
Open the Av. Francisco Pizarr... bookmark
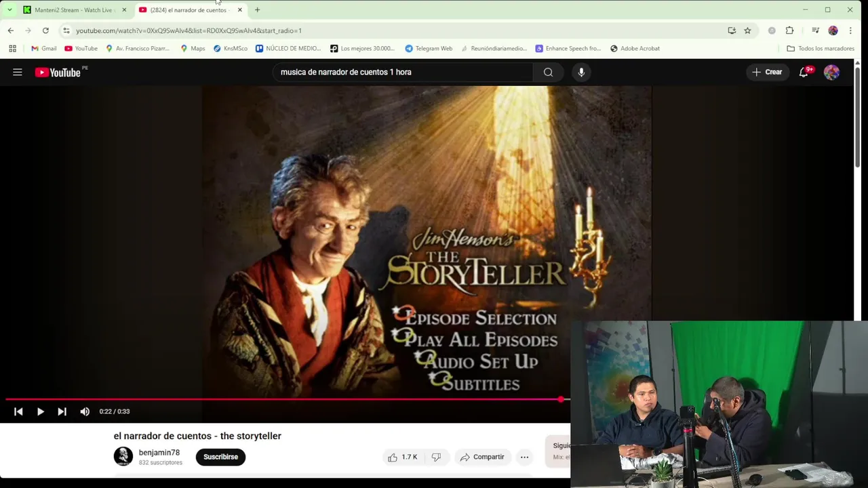(x=138, y=49)
